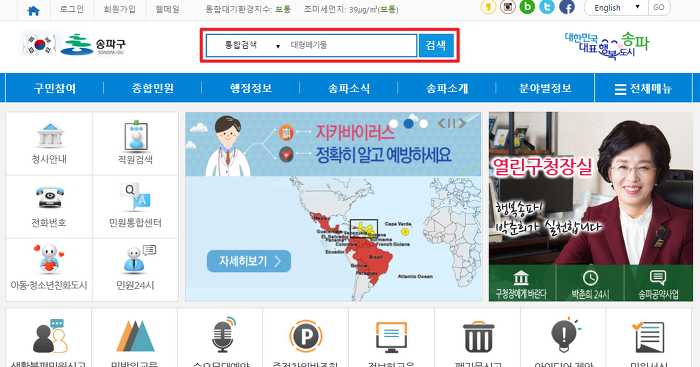The image size is (700, 367).
Task: Select the second banner slide dot
Action: coord(408,124)
